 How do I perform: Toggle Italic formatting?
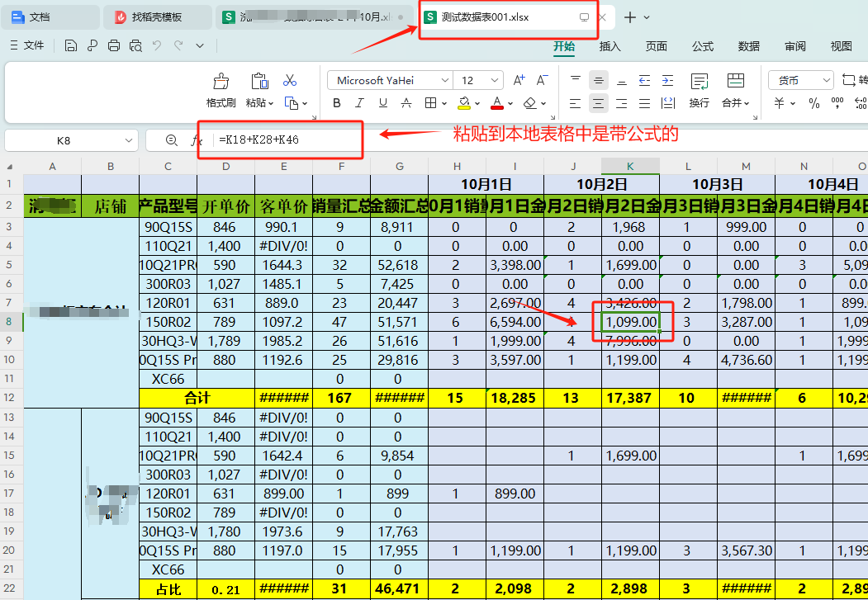click(x=359, y=103)
